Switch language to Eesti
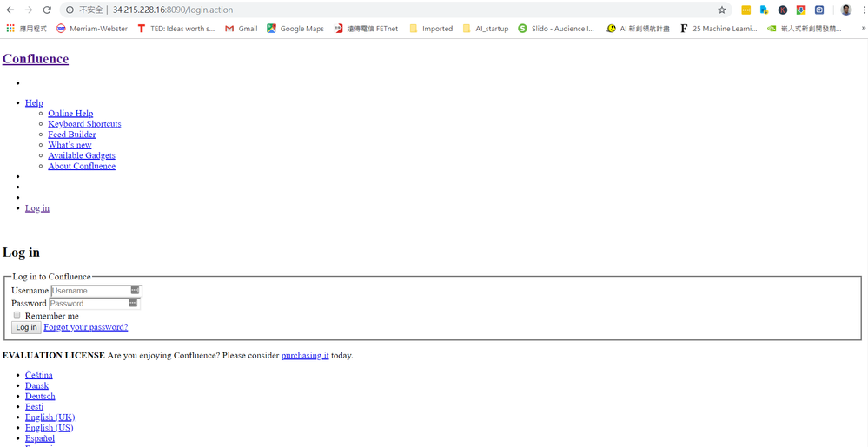This screenshot has height=447, width=868. (x=34, y=406)
